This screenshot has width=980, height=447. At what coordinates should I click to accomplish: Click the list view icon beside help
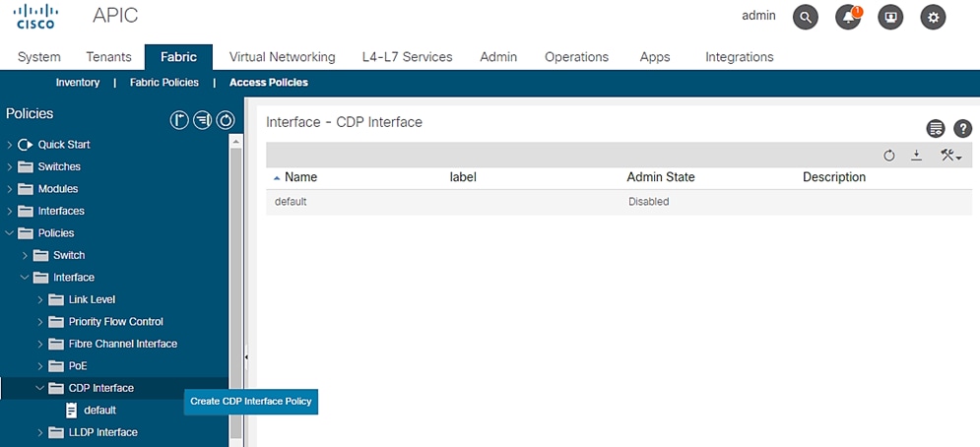click(936, 129)
